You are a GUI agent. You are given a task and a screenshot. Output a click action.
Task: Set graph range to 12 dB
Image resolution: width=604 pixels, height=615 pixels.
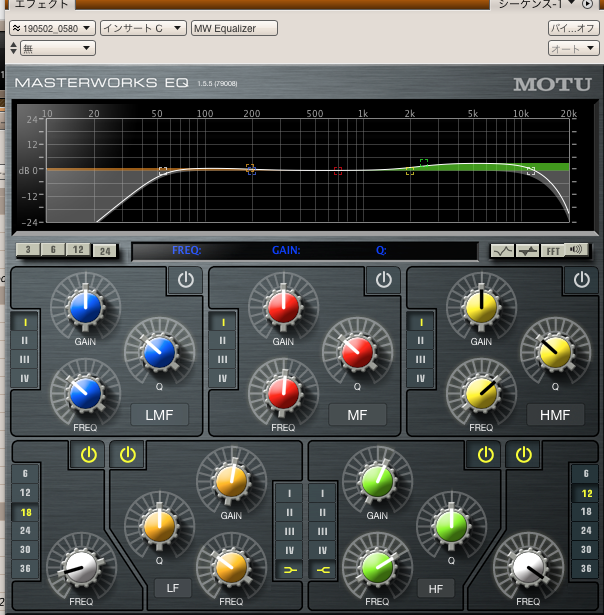click(x=78, y=249)
